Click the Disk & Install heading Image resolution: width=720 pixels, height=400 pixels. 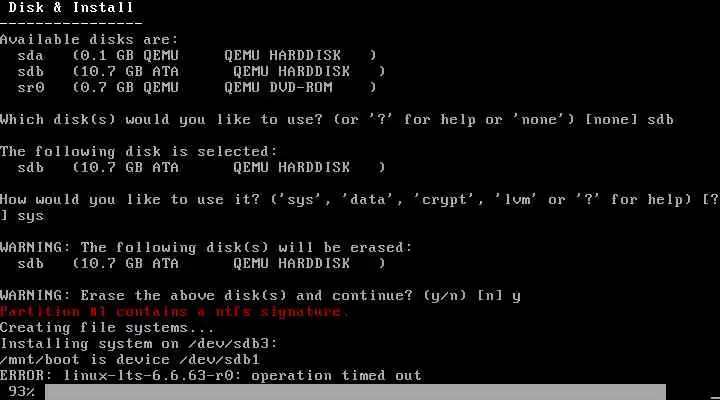click(71, 7)
